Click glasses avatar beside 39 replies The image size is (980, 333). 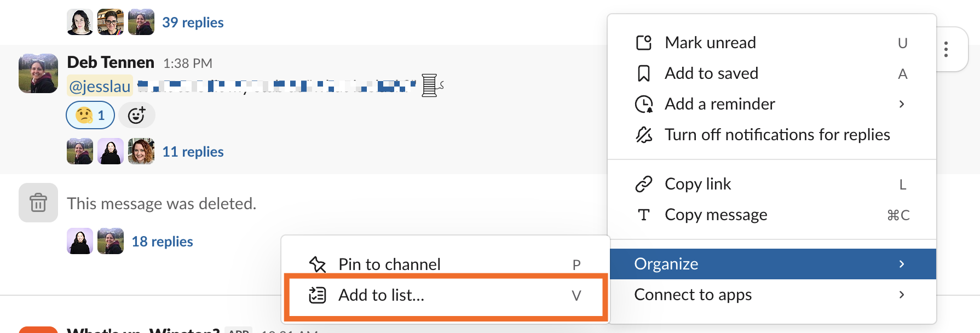coord(111,22)
